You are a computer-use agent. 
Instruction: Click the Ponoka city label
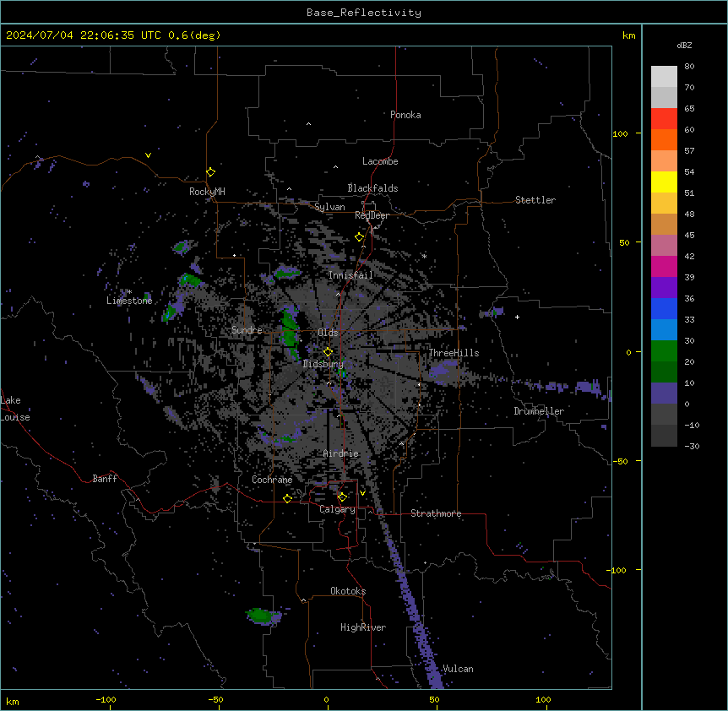[x=405, y=115]
